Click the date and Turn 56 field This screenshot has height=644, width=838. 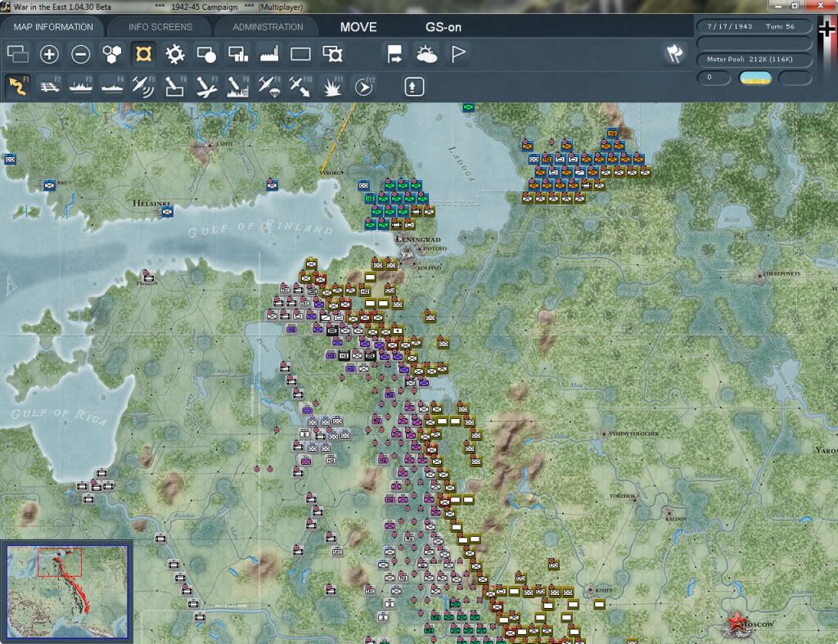(754, 26)
